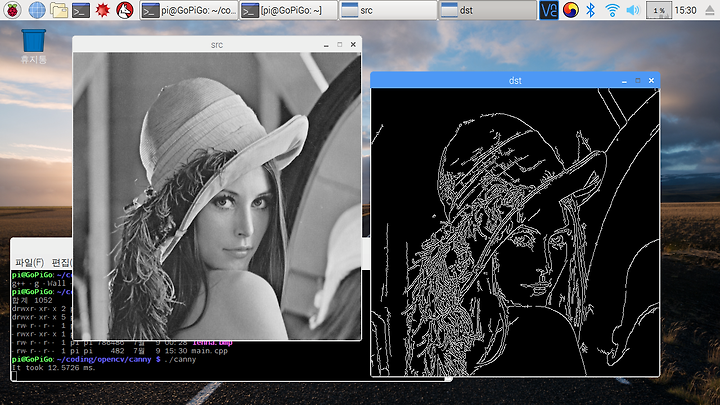Open the 편집 menu in the terminal
This screenshot has height=405, width=720.
coord(62,262)
